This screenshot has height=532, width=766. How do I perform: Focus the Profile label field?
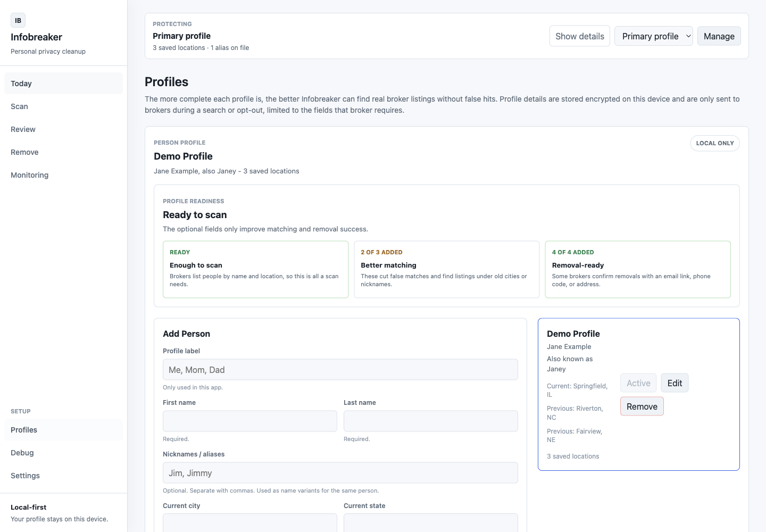340,370
